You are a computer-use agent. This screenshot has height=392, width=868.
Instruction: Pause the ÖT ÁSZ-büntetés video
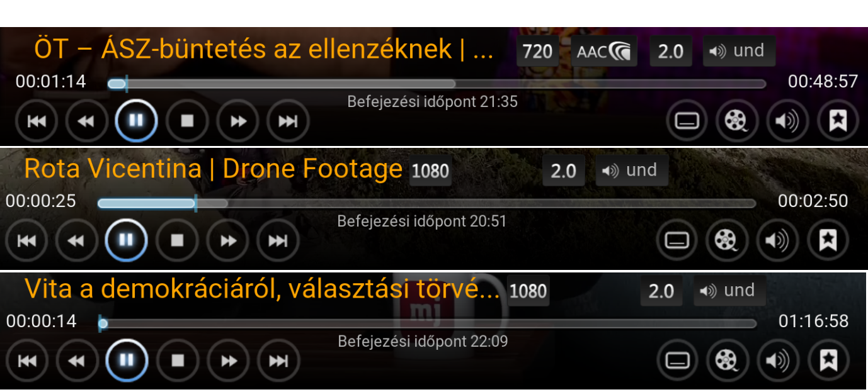136,120
